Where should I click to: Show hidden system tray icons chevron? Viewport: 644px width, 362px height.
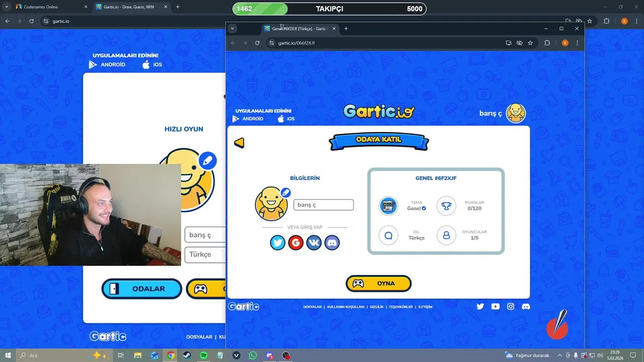point(559,355)
